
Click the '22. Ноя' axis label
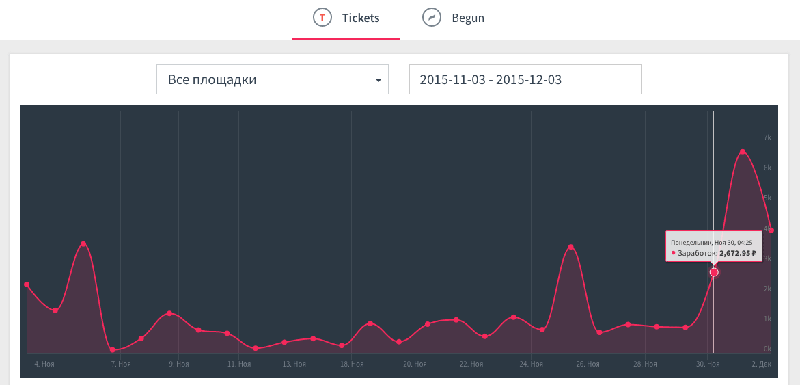pyautogui.click(x=471, y=364)
